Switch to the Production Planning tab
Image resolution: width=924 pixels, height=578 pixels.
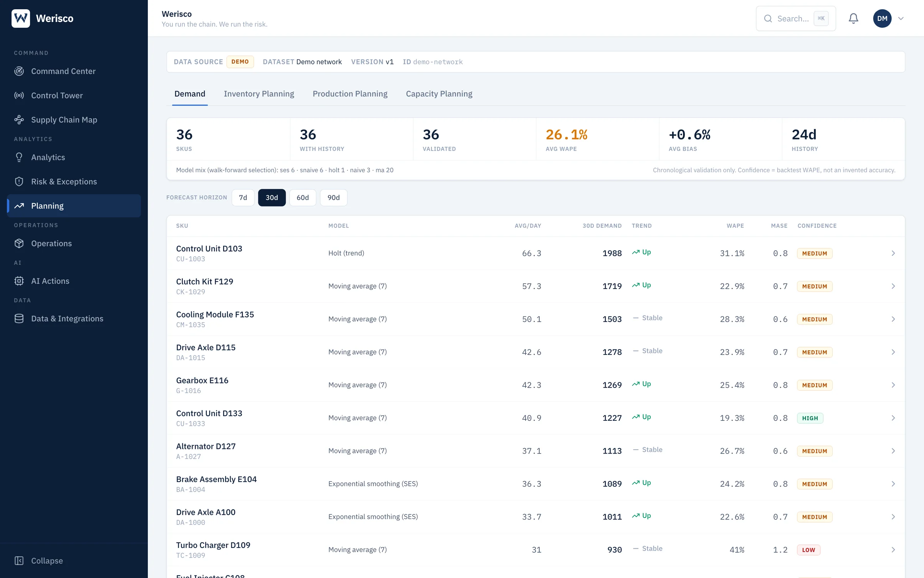[350, 94]
